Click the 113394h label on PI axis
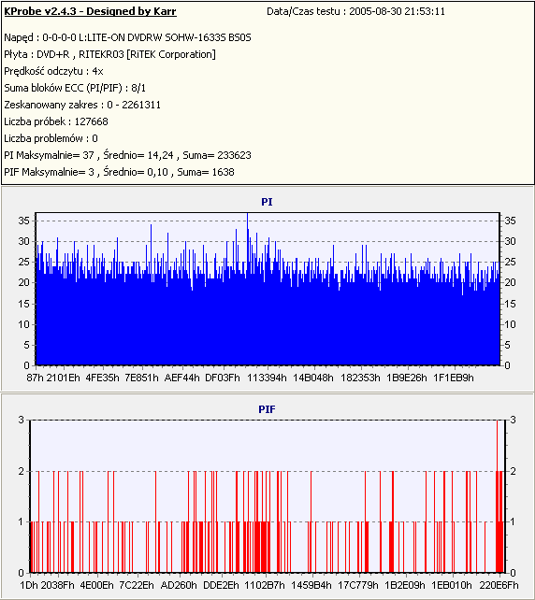Screen dimensions: 535x600 coord(266,378)
